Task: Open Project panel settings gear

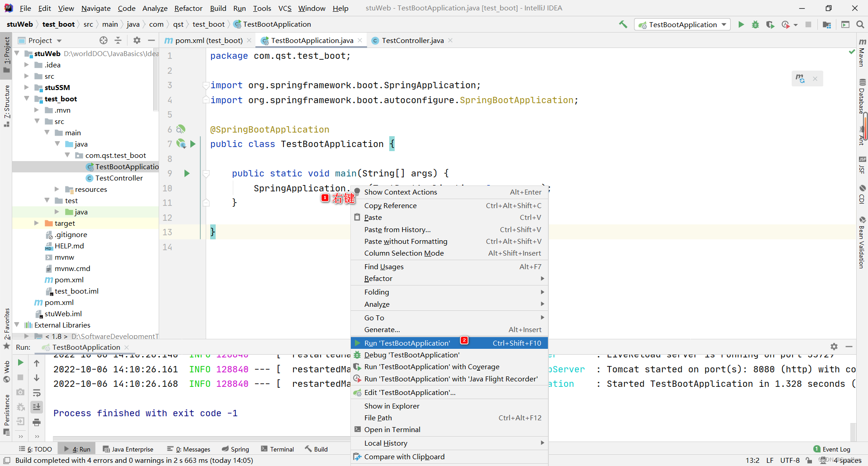Action: coord(137,40)
